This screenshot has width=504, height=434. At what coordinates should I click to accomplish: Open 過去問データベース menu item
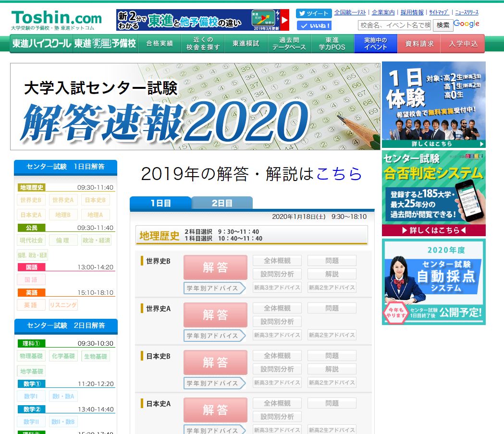(289, 44)
